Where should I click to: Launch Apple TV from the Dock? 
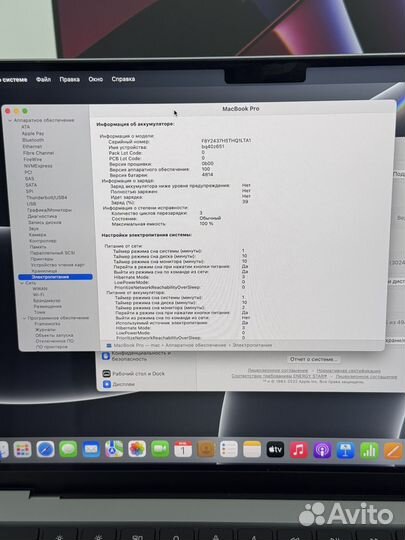point(275,449)
